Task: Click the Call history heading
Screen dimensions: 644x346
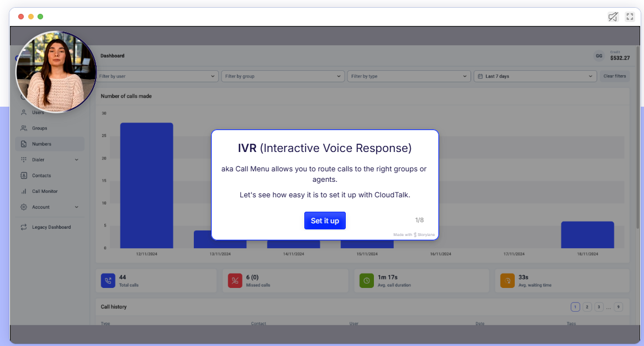Action: point(114,307)
